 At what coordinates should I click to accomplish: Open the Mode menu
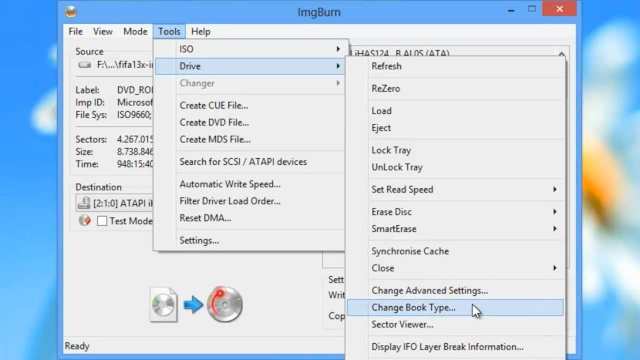(x=135, y=31)
